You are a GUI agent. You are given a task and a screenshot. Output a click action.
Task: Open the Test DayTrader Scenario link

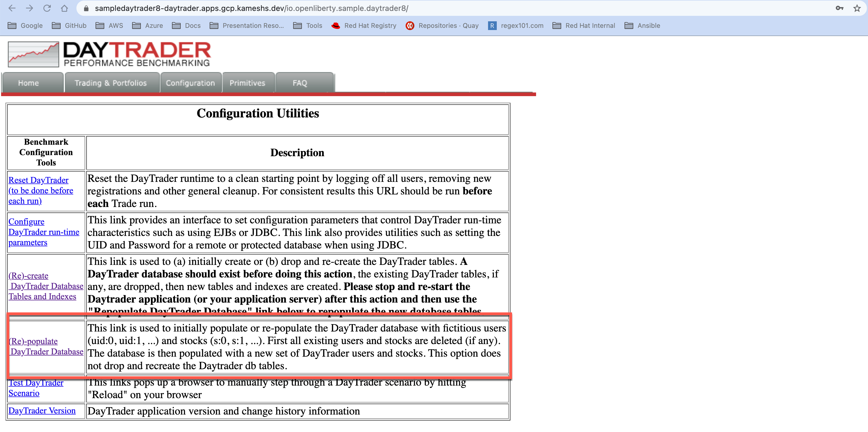point(36,388)
